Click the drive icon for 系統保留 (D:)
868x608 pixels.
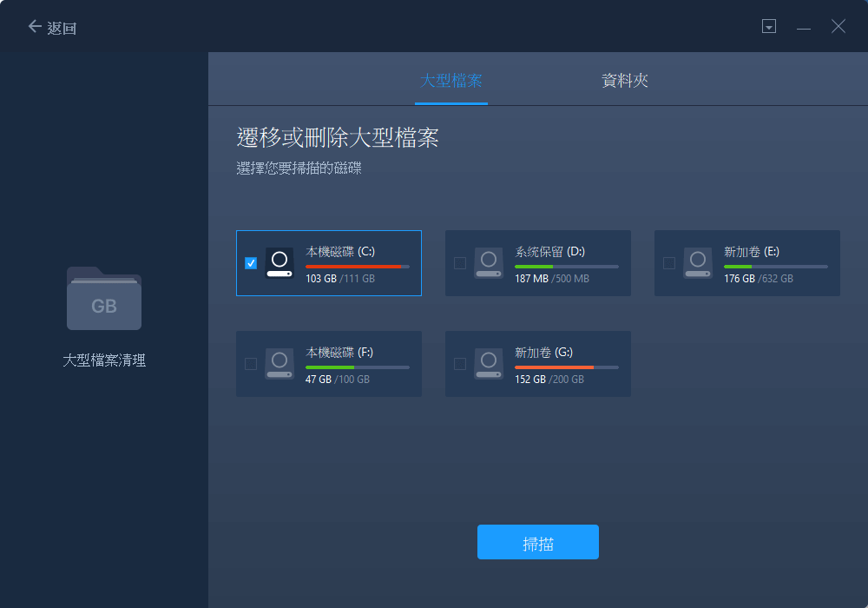click(x=489, y=262)
